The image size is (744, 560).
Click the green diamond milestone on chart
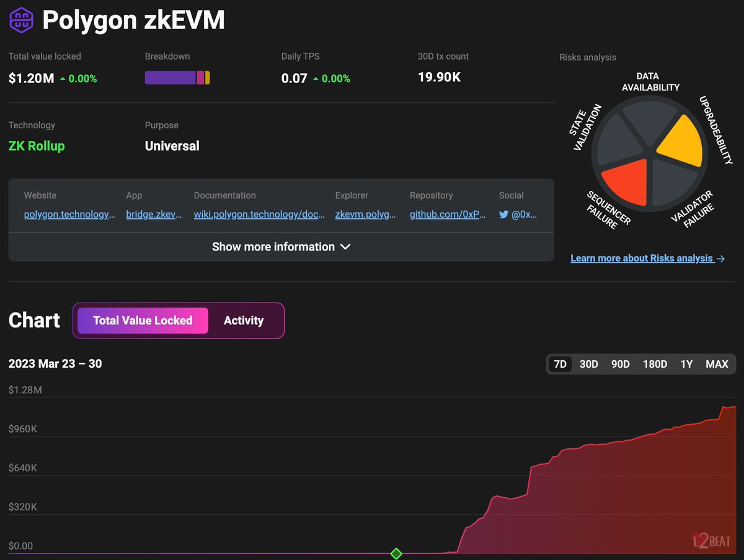tap(396, 553)
